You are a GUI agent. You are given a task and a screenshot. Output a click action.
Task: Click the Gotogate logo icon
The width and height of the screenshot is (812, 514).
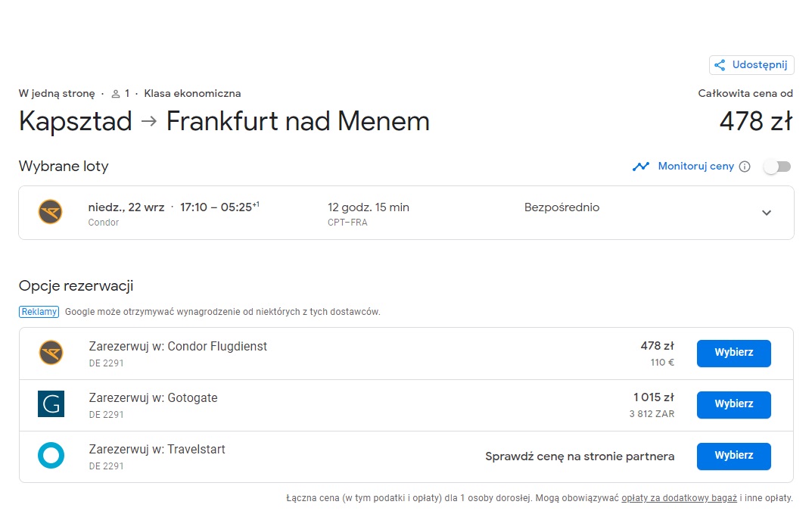[51, 404]
